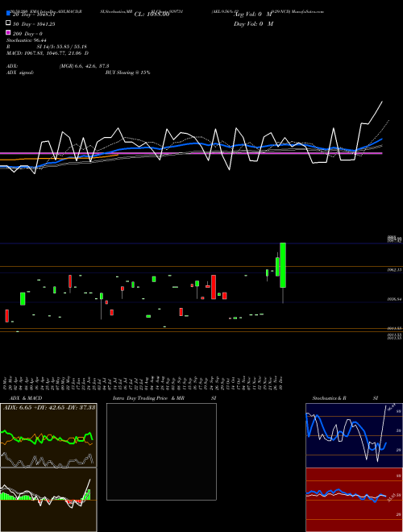Click the 'Intra Day Trading Price & MRSI' title
Image resolution: width=403 pixels, height=532 pixels.
click(164, 398)
